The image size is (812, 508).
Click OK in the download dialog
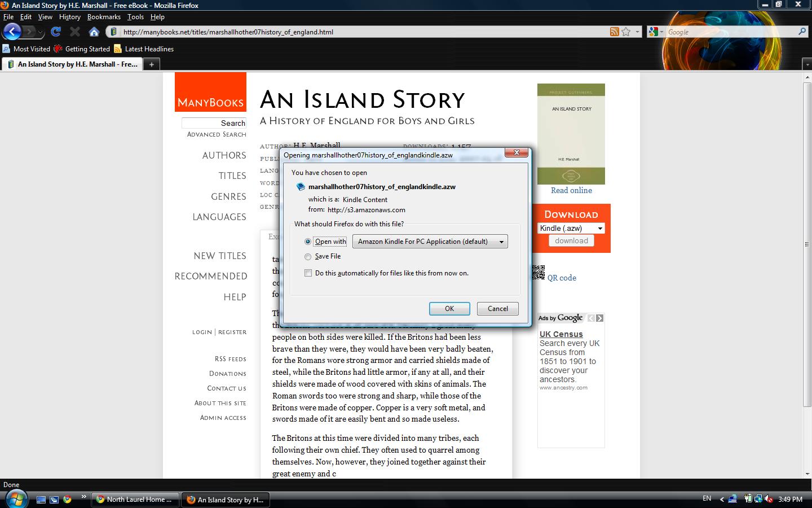point(449,309)
